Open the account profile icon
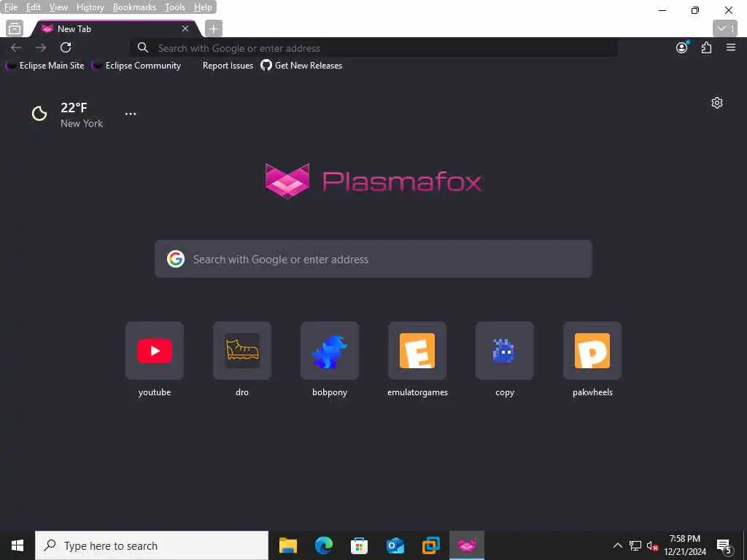 click(682, 47)
